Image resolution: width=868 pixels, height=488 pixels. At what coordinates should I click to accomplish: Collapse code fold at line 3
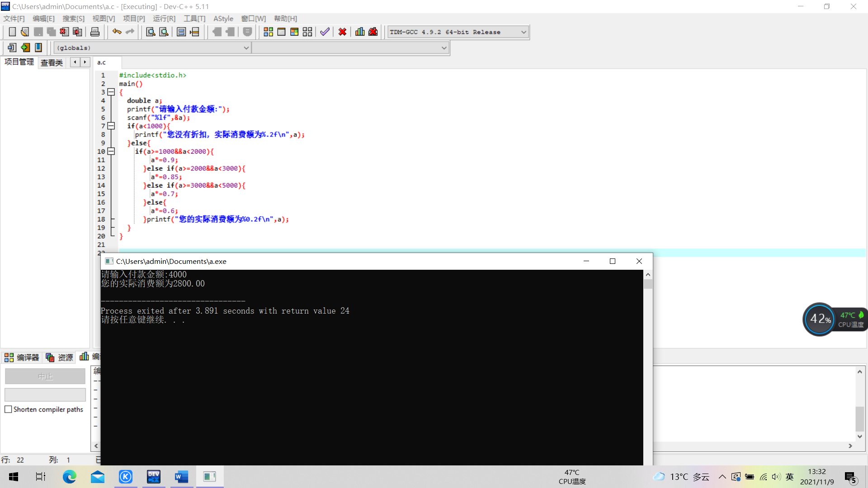111,92
